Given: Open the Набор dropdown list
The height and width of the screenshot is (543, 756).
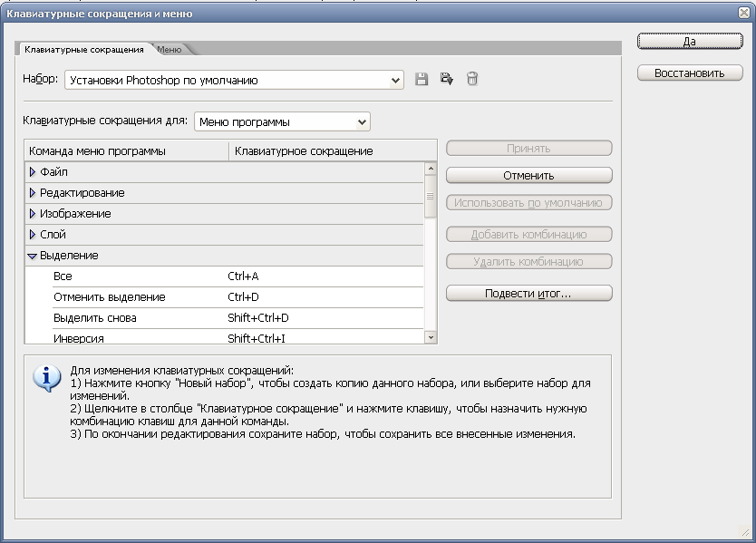Looking at the screenshot, I should click(x=234, y=80).
